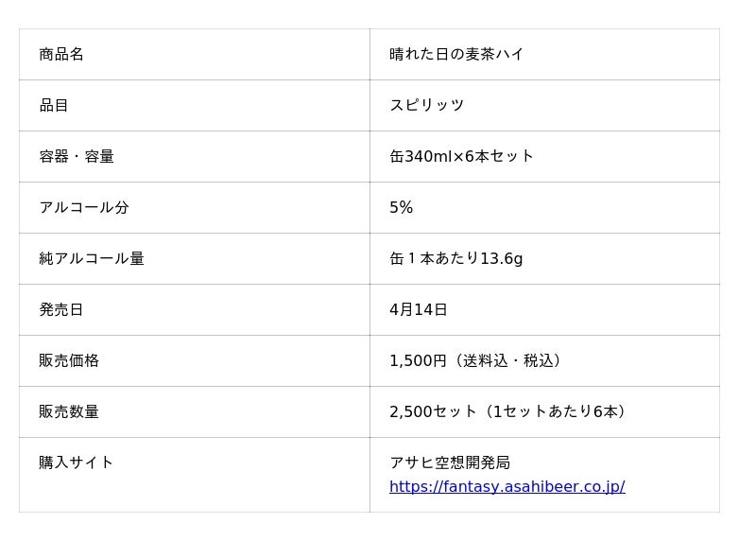The height and width of the screenshot is (541, 756).
Task: Click the アルコール分 label
Action: coord(84,208)
